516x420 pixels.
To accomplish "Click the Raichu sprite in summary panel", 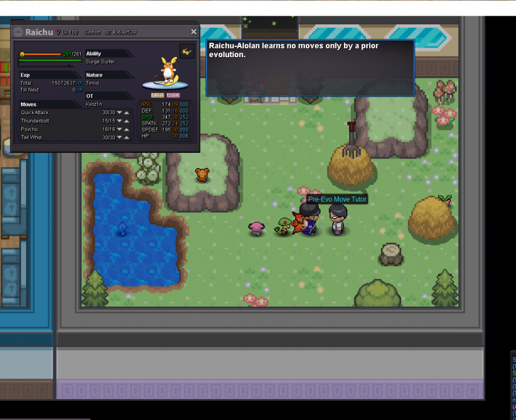I will click(166, 72).
